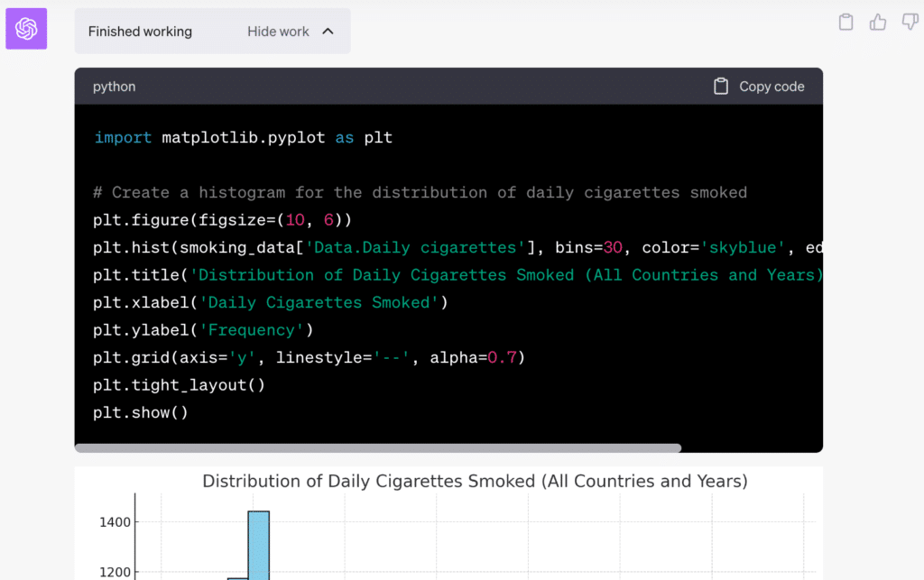Image resolution: width=924 pixels, height=580 pixels.
Task: Click the ChatGPT logo avatar
Action: 25,28
